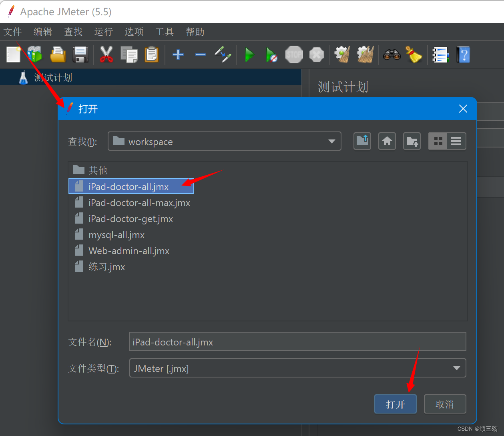504x436 pixels.
Task: Select iPad-doctor-all.jmx file
Action: pos(131,186)
